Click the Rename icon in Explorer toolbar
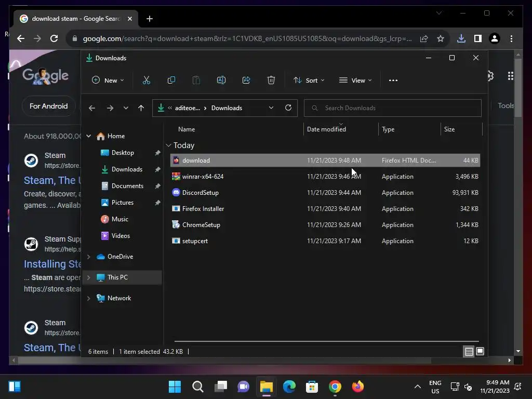Viewport: 532px width, 399px height. [221, 81]
